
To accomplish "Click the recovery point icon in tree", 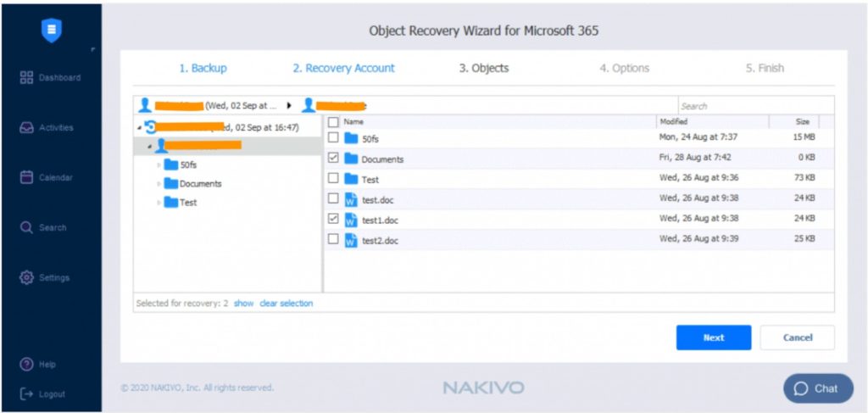I will pyautogui.click(x=149, y=127).
